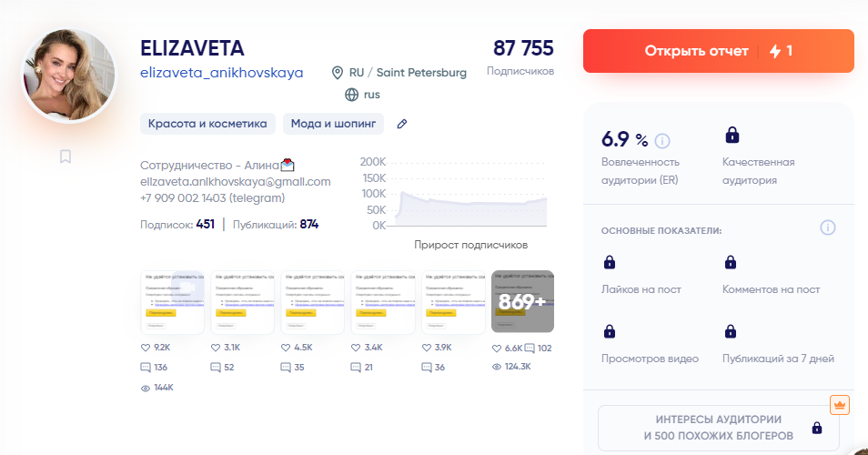Click the pencil edit icon beside categories
Image resolution: width=868 pixels, height=455 pixels.
click(x=402, y=124)
